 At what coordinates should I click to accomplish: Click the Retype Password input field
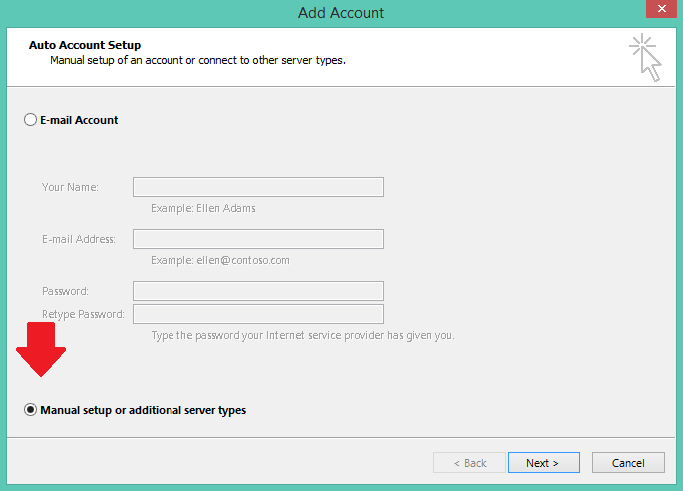[258, 314]
